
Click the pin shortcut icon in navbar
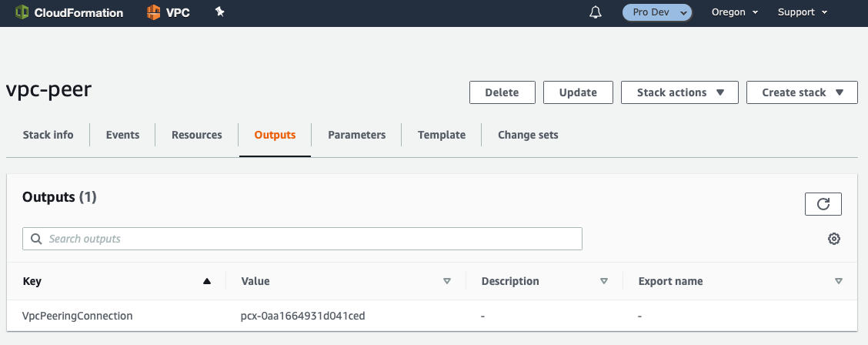220,12
